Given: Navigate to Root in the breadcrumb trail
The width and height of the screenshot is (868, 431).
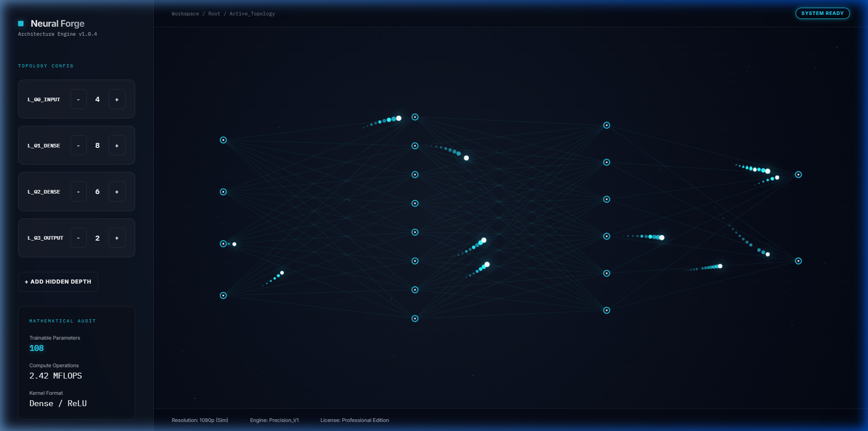Looking at the screenshot, I should pos(214,14).
